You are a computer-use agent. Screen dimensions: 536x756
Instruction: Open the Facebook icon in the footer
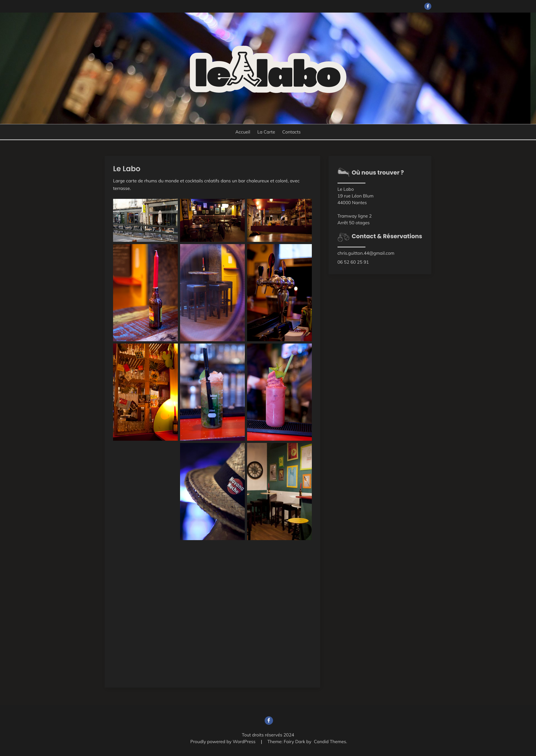269,720
